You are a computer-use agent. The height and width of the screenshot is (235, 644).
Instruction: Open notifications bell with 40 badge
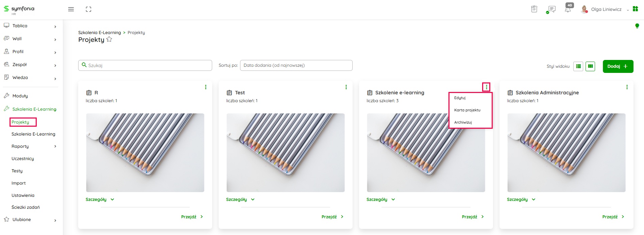[x=568, y=9]
